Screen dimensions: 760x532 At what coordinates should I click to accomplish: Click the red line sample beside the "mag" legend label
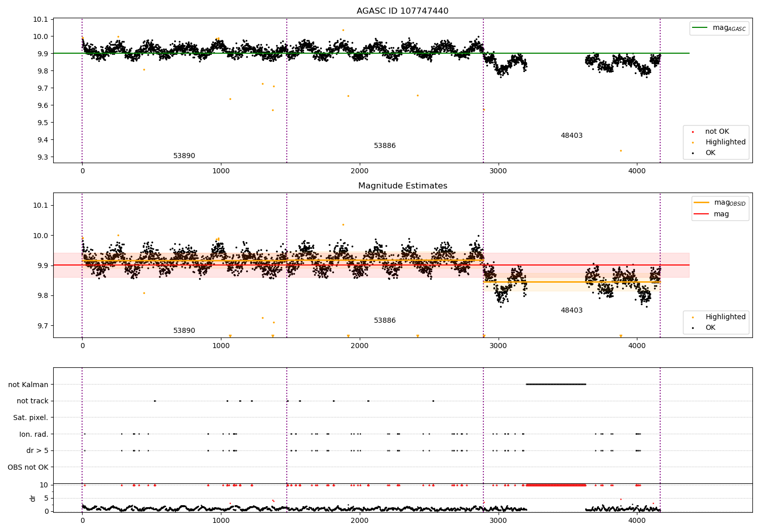(701, 214)
